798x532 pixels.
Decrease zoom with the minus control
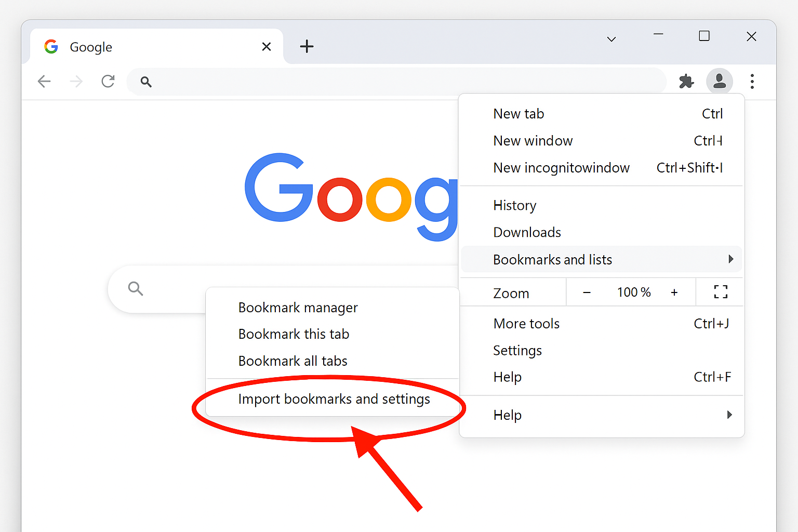(x=587, y=292)
